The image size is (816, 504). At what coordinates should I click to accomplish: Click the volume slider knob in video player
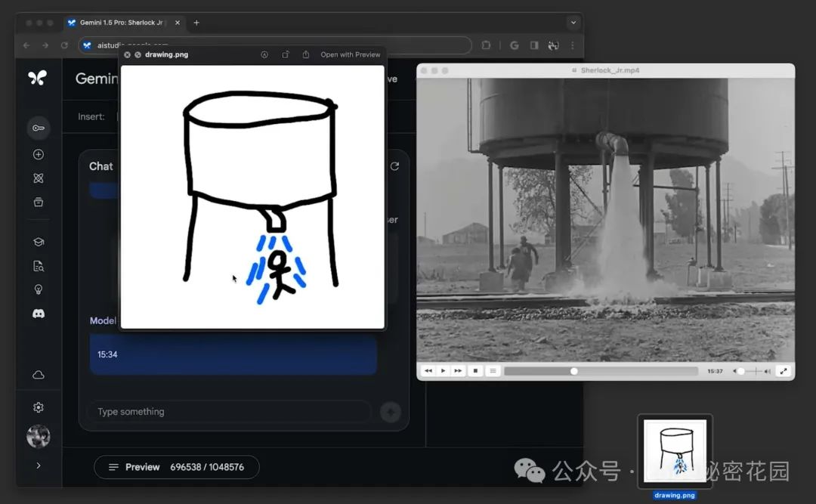pos(741,371)
